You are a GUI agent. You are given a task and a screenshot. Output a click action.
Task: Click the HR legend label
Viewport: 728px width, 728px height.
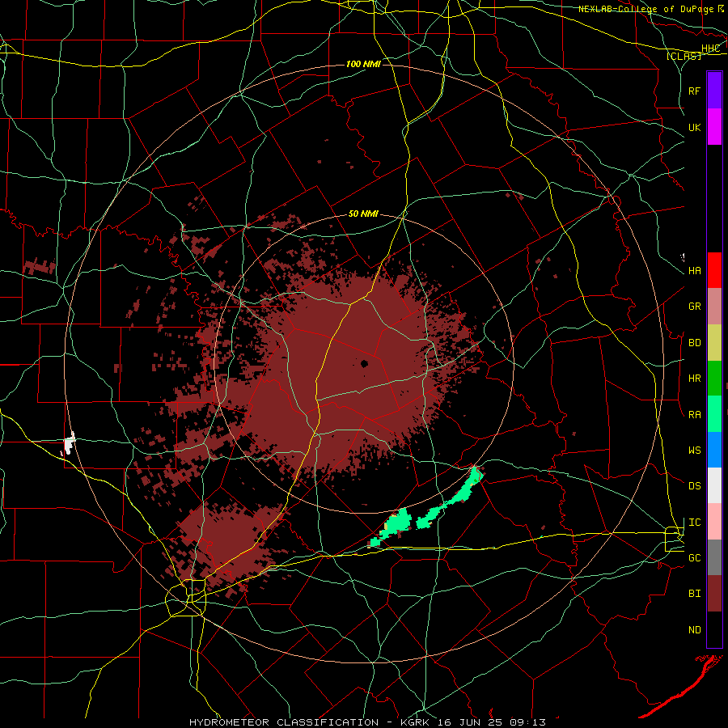pos(695,379)
